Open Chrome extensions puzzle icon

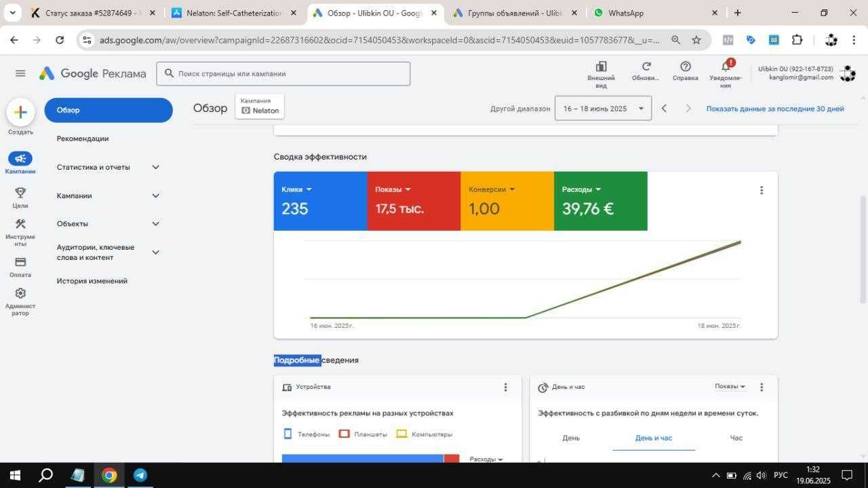797,40
